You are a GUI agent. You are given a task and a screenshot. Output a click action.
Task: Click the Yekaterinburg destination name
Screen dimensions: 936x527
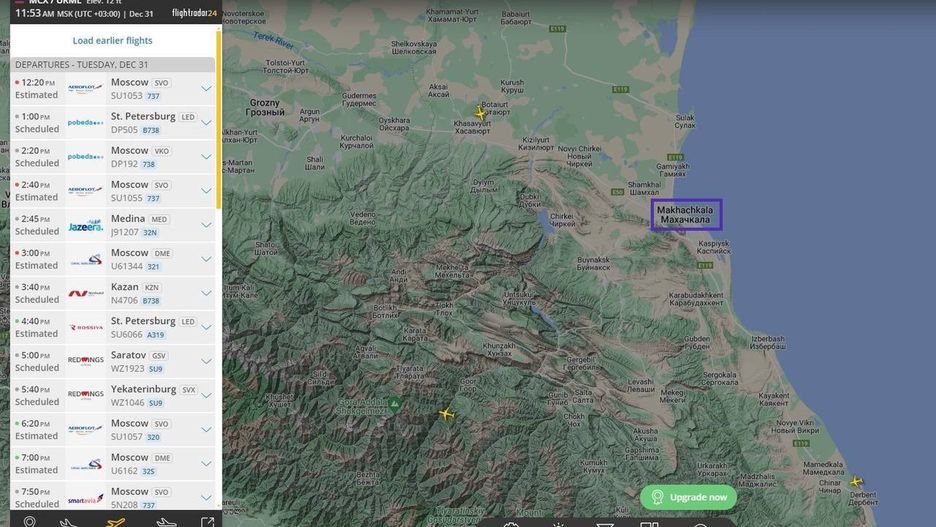pos(143,389)
